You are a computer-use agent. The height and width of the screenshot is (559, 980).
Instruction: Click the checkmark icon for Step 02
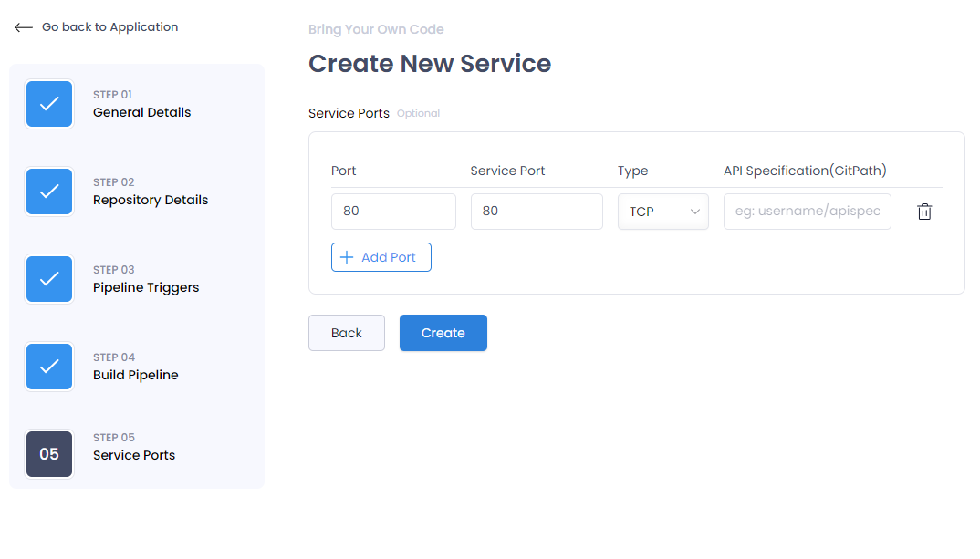coord(49,192)
